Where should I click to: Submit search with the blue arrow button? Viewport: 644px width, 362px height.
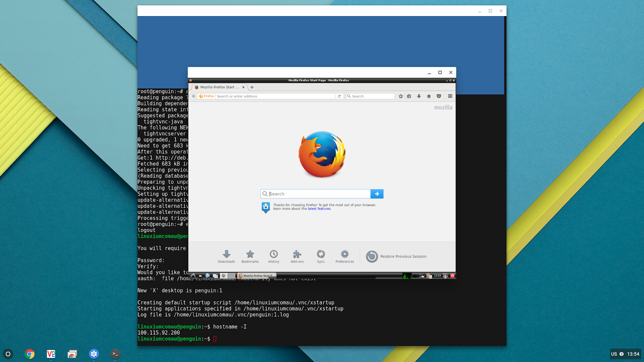(377, 194)
